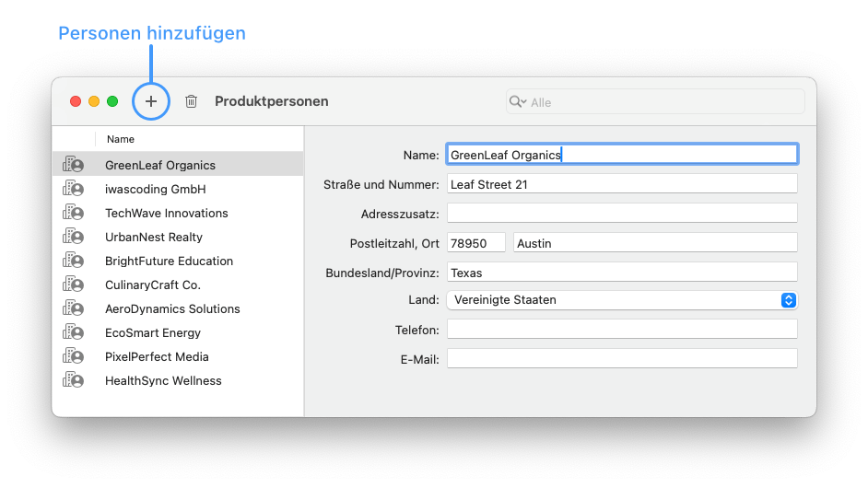Click the Telefon input field
The image size is (868, 488).
point(621,330)
